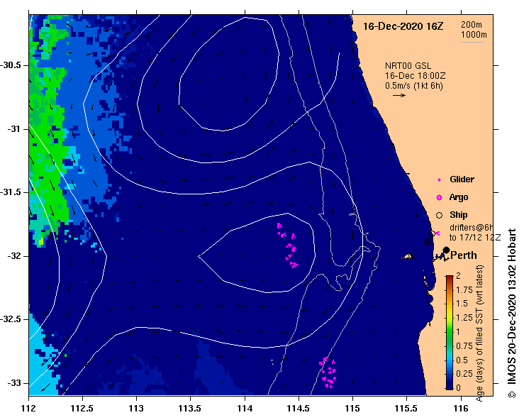Click the color bar value 1.25
The width and height of the screenshot is (524, 420).
464,318
